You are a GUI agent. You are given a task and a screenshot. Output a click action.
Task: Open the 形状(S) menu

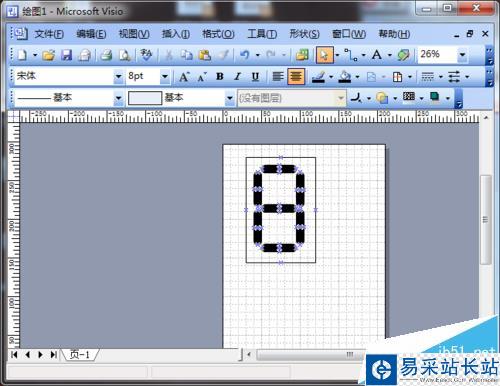point(304,34)
